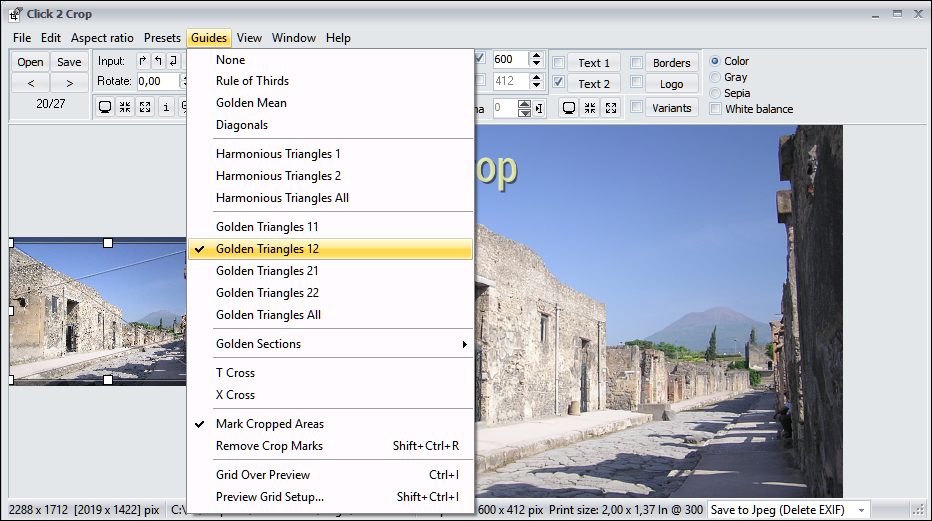Choose the Diagonals guide

coord(330,125)
